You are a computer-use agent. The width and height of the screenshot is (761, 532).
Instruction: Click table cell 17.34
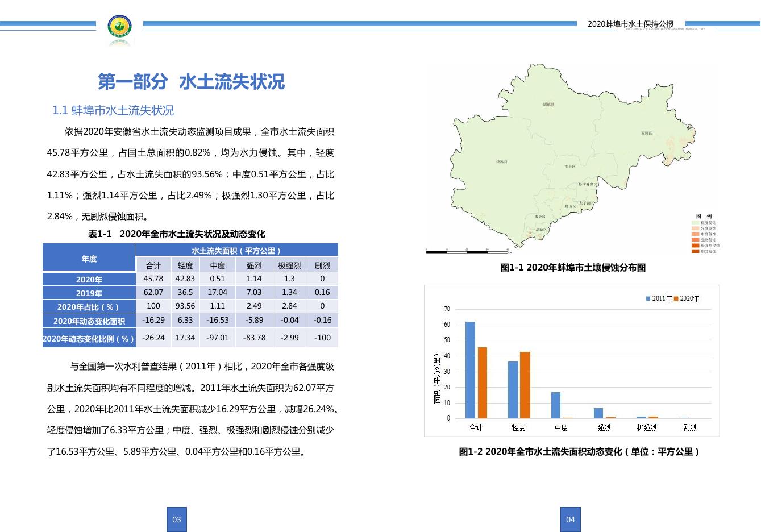[185, 338]
